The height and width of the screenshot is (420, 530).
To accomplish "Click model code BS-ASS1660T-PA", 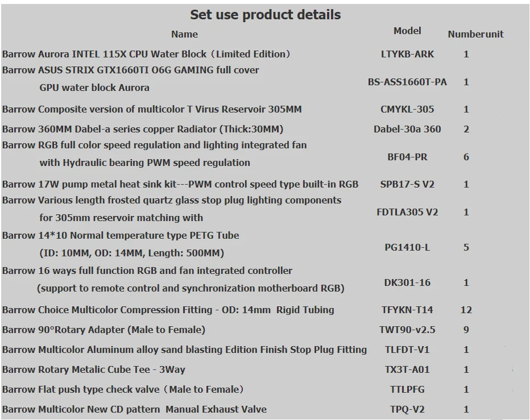I will 407,82.
